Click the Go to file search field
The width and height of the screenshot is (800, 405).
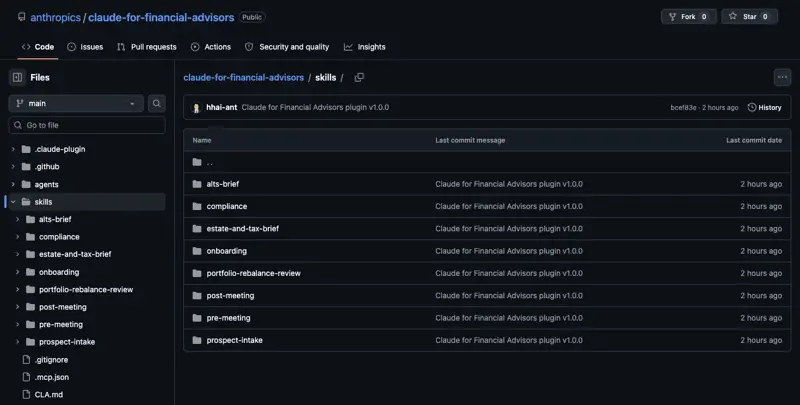point(87,125)
